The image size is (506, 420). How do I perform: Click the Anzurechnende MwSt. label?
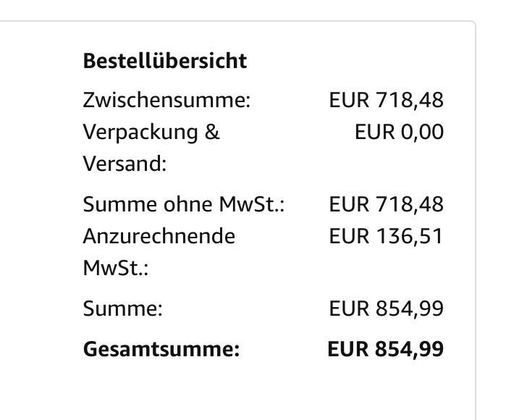(x=159, y=252)
